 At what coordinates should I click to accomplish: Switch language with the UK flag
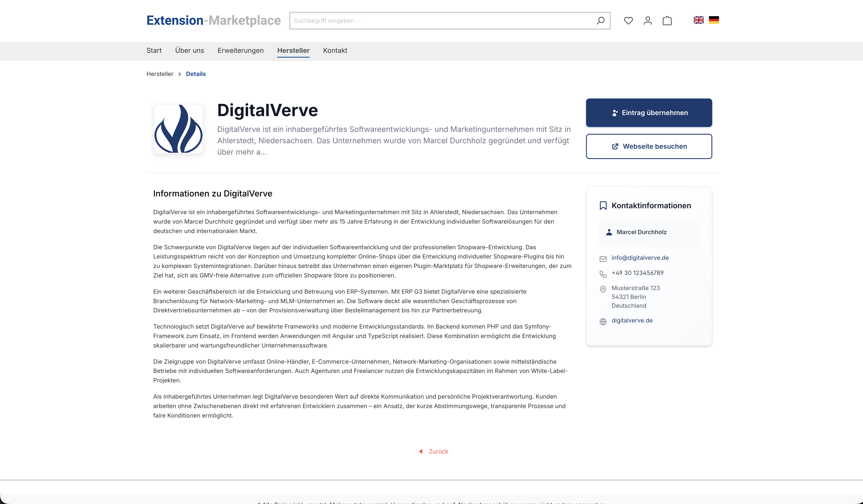698,20
